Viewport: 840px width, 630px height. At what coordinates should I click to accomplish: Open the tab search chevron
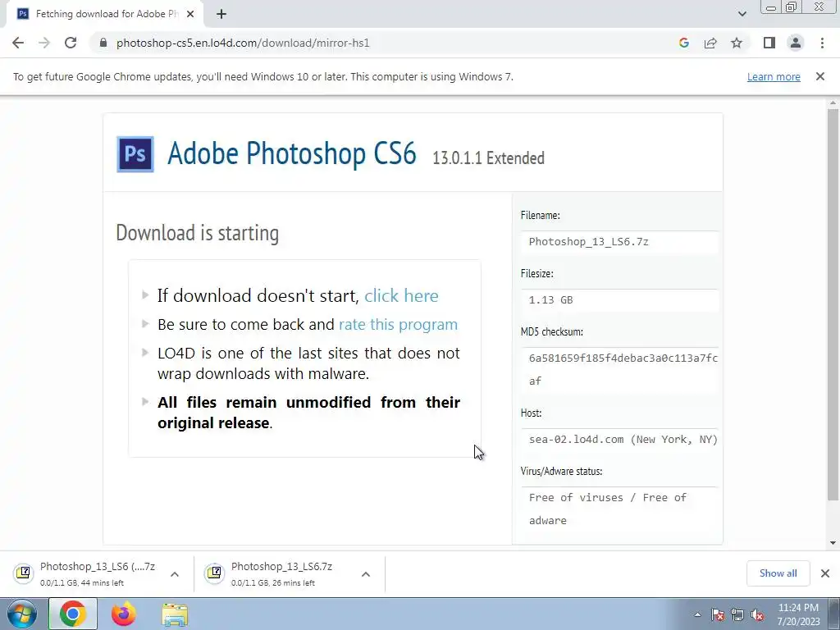[742, 14]
